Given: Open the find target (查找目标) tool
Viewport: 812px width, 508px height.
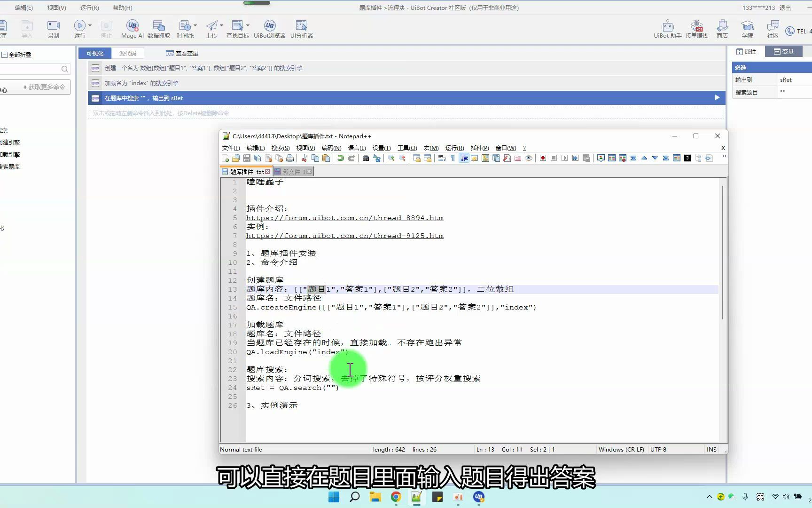Looking at the screenshot, I should click(x=237, y=29).
